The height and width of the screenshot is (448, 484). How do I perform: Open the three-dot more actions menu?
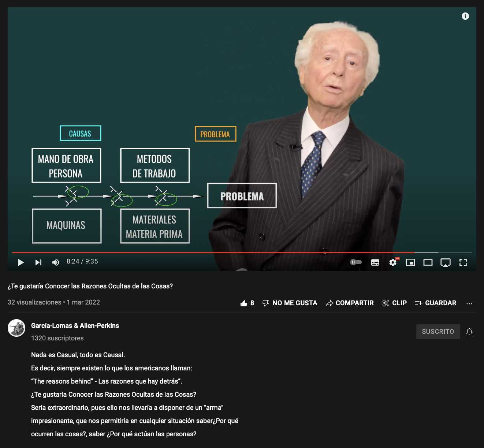pos(469,303)
